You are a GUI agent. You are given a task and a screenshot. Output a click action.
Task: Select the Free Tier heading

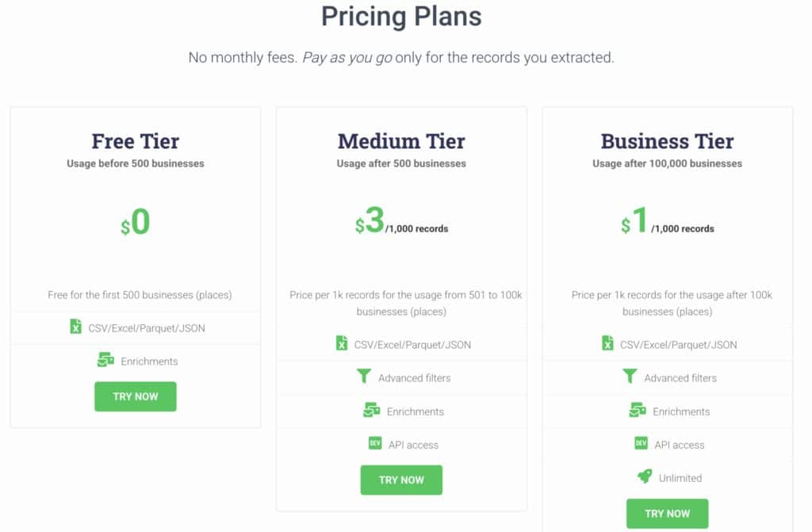136,141
